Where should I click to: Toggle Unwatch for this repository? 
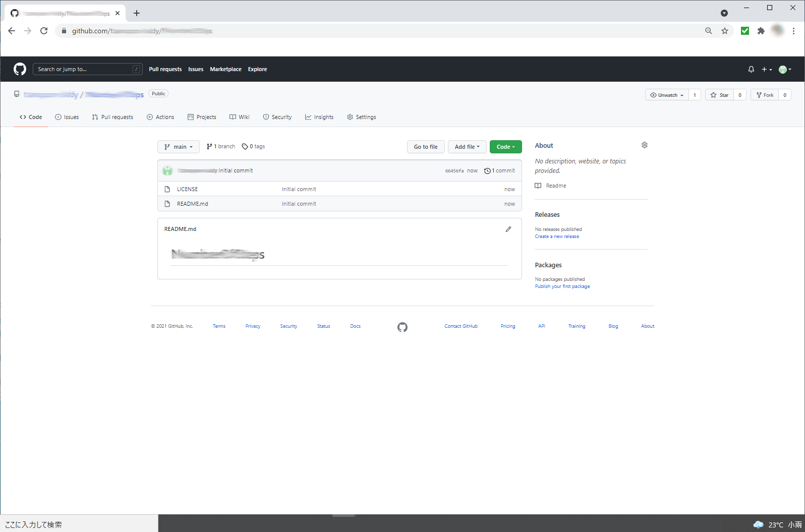coord(667,95)
